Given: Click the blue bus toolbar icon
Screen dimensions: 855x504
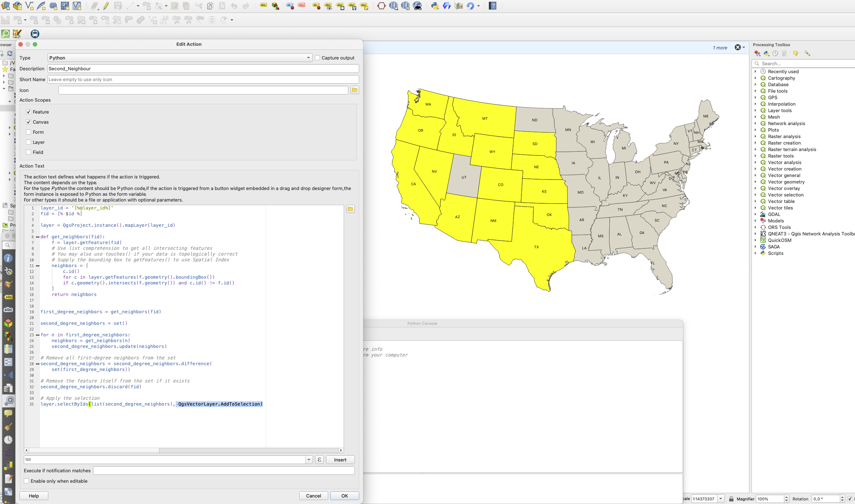Looking at the screenshot, I should (35, 34).
